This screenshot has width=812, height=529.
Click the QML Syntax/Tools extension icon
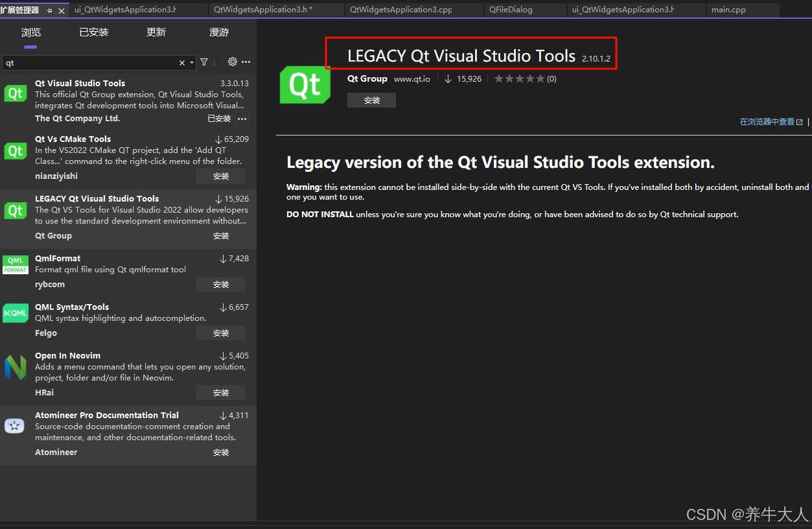pos(16,313)
